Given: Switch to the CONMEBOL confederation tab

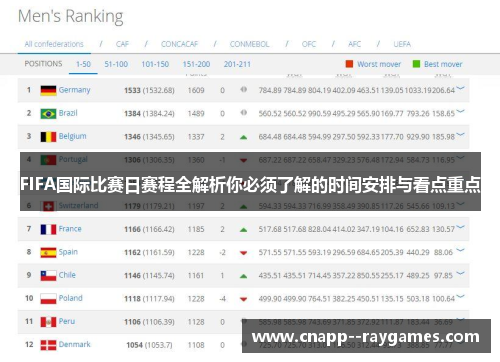Looking at the screenshot, I should 249,44.
